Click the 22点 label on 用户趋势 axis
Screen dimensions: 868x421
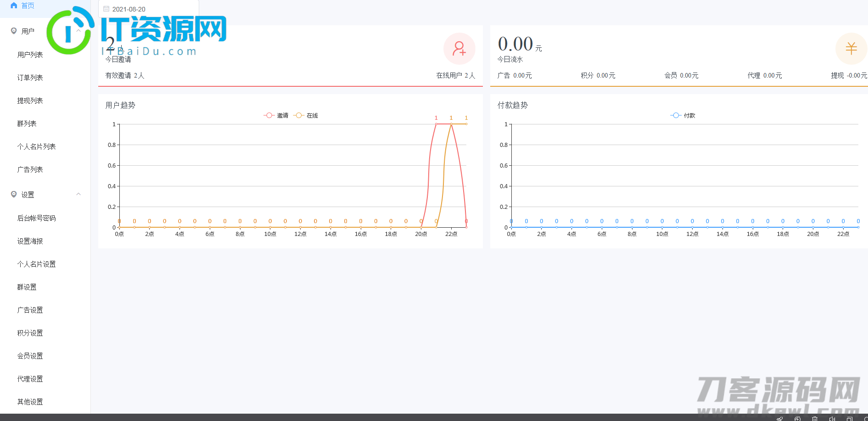(451, 234)
